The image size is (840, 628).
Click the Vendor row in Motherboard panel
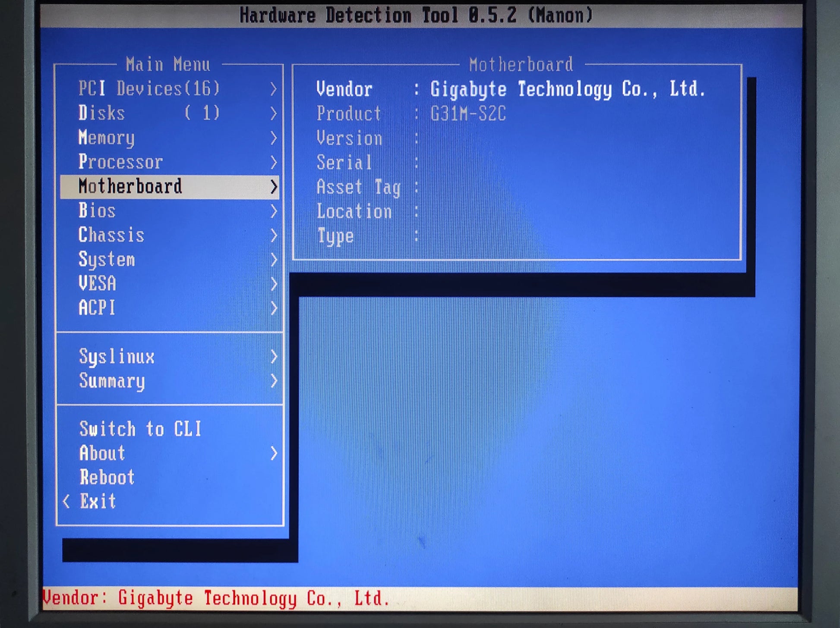511,89
